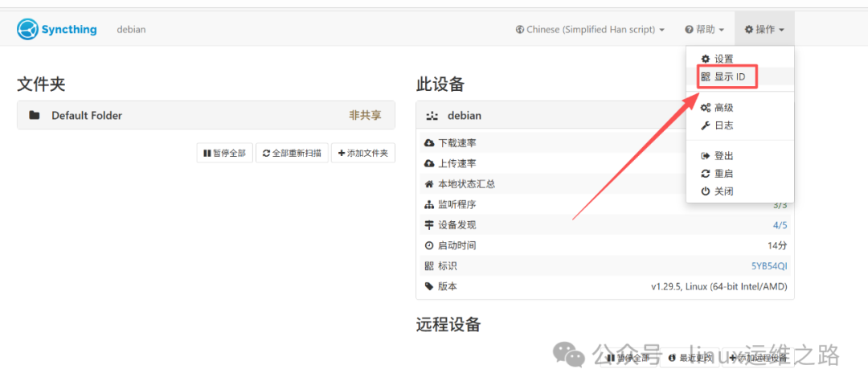This screenshot has height=390, width=868.
Task: Expand the Default Folder panel
Action: pyautogui.click(x=206, y=115)
